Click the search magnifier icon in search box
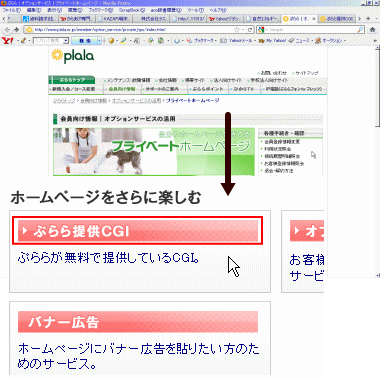This screenshot has height=380, width=380. click(360, 30)
